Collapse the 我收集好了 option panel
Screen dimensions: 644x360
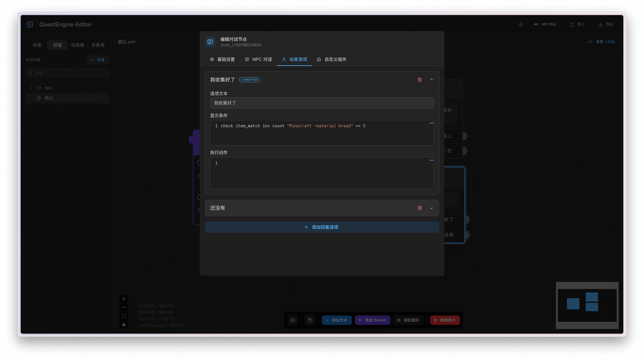[x=431, y=80]
